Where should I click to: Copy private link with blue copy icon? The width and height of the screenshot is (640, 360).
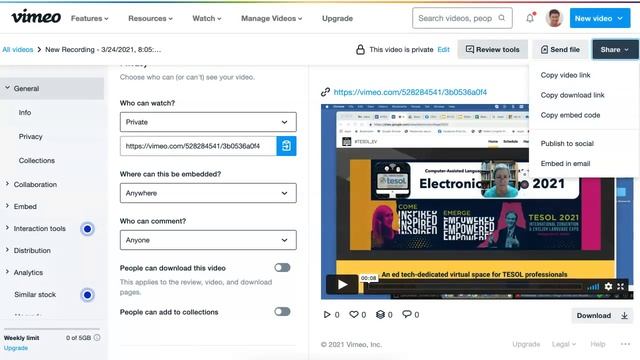[286, 146]
